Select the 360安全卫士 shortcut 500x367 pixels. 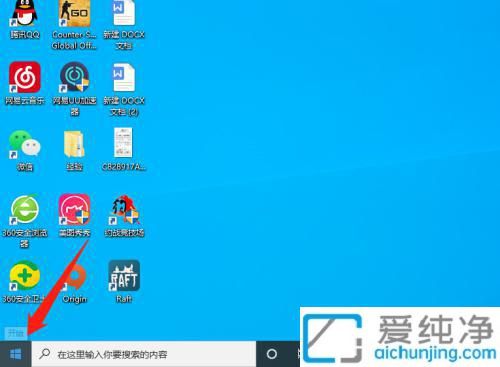click(x=24, y=282)
